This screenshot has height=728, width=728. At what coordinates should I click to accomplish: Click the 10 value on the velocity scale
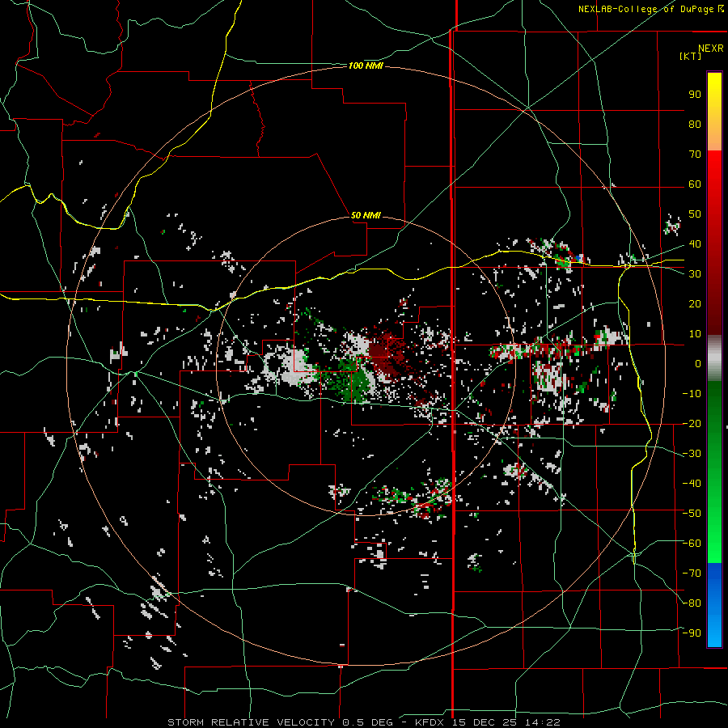(x=695, y=334)
